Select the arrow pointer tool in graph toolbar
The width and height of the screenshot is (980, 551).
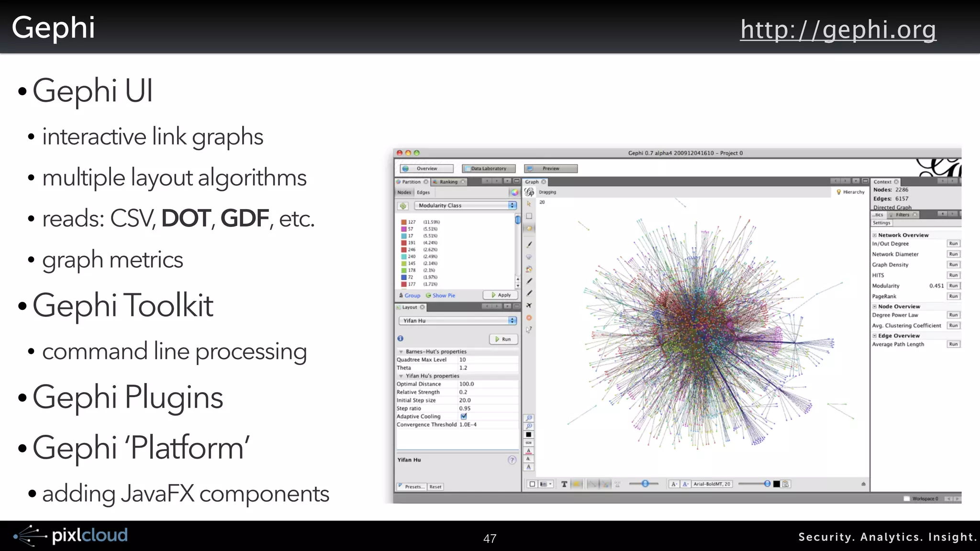point(529,204)
